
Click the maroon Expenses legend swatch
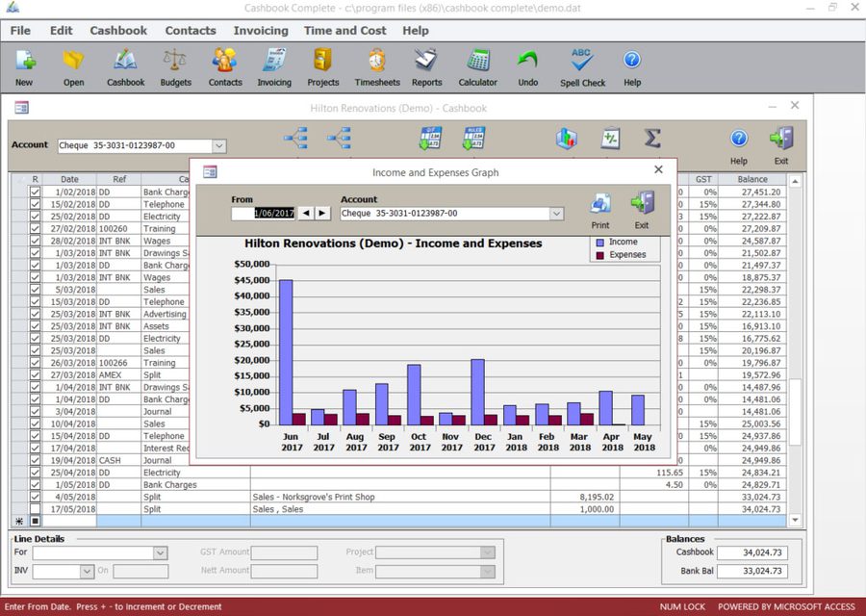click(599, 255)
